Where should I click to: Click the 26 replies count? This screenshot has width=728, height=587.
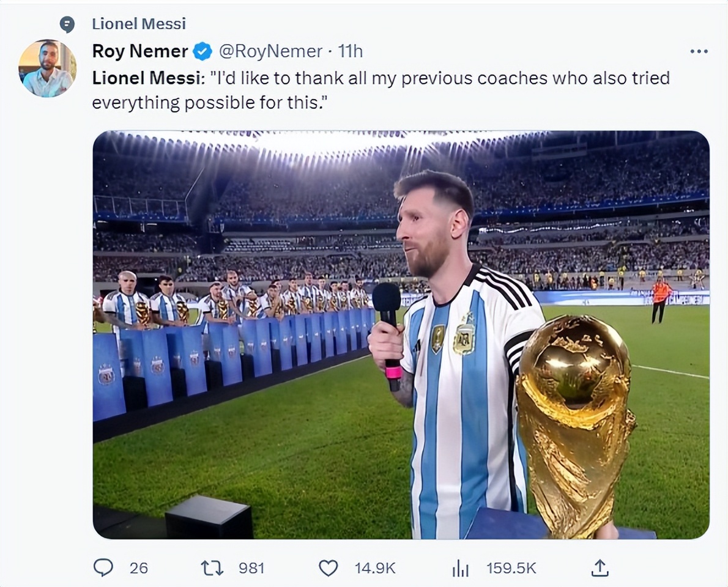pos(139,568)
